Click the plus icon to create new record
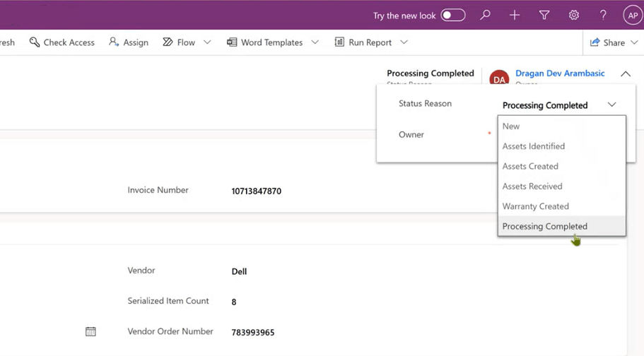The image size is (644, 356). tap(515, 15)
